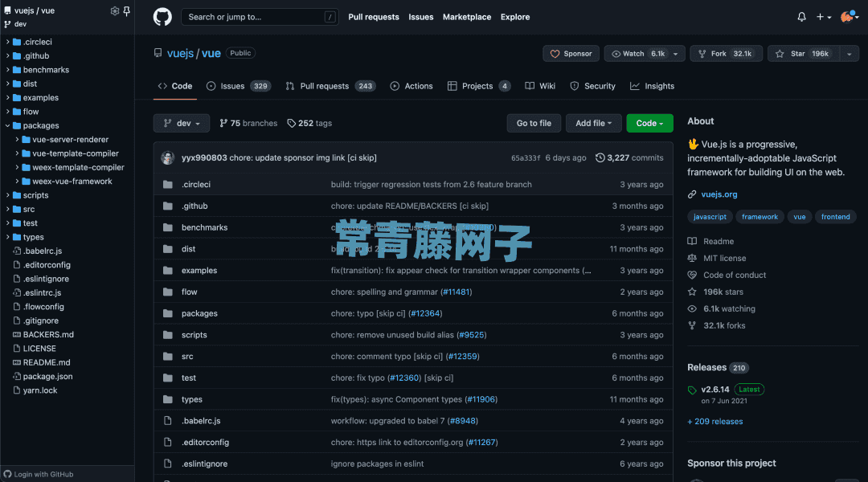Open the Wiki tab
Screen dimensions: 868x482
(540, 86)
